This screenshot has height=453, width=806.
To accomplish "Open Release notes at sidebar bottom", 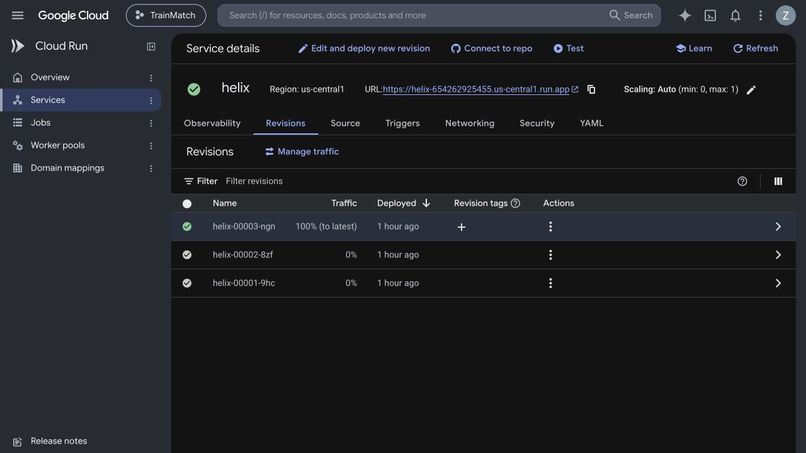I will [x=59, y=441].
